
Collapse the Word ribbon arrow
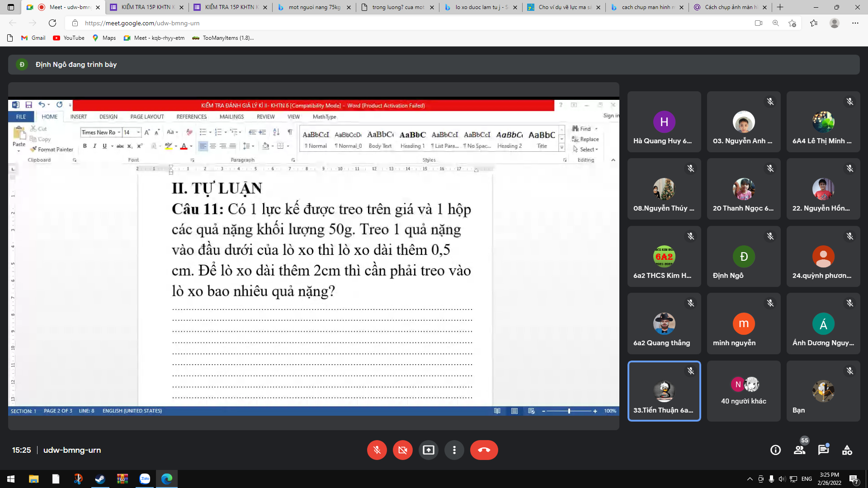click(613, 160)
